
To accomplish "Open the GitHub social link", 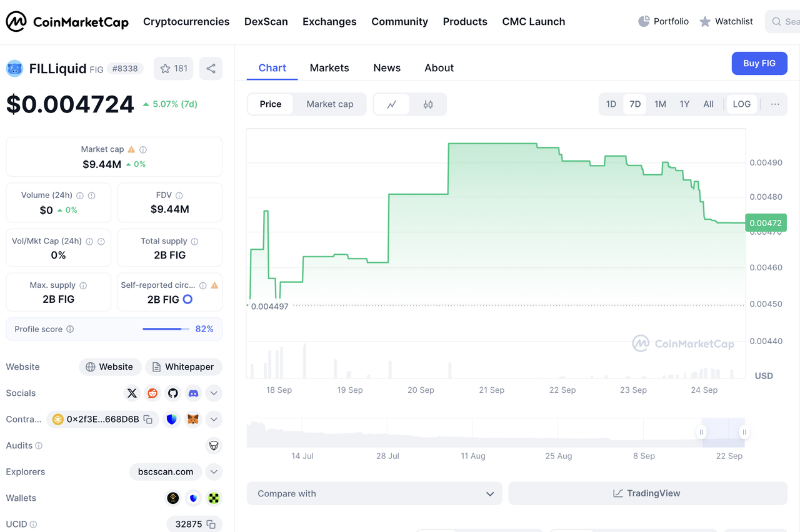I will (x=173, y=393).
